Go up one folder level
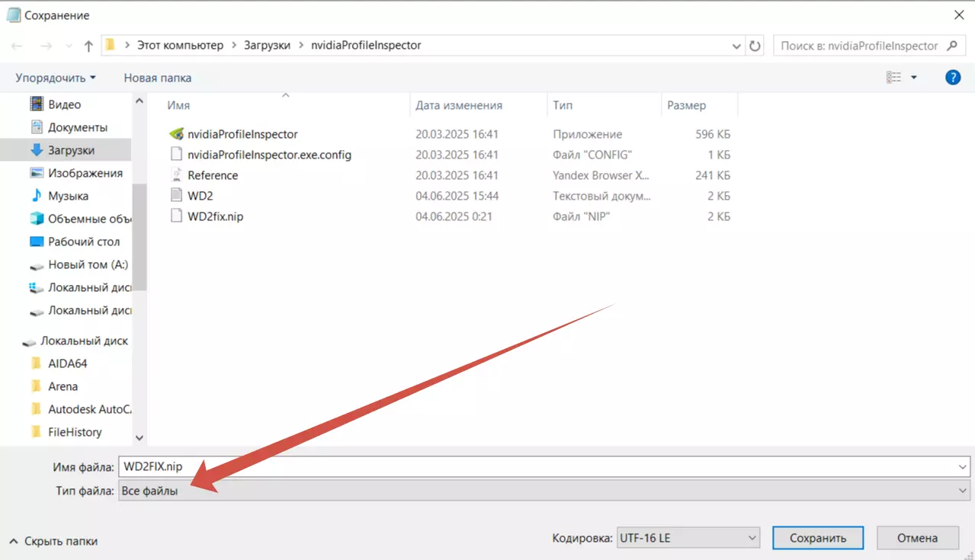975x560 pixels. (88, 46)
